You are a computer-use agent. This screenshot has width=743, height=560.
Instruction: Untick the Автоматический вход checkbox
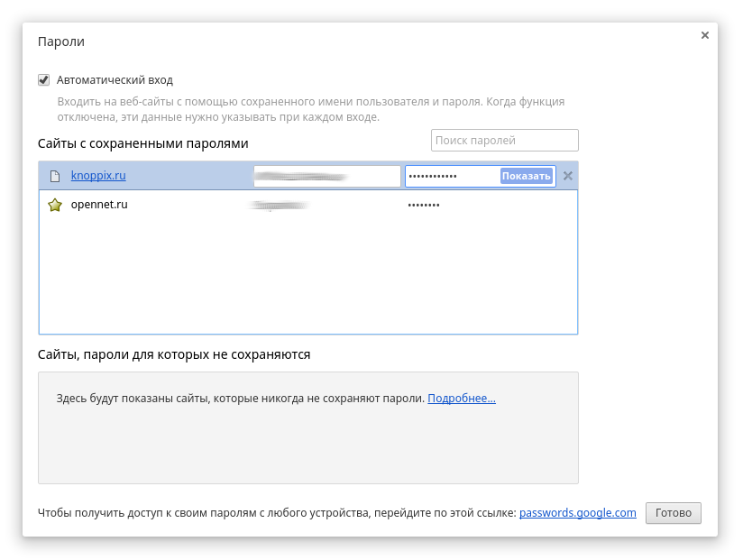[x=43, y=79]
